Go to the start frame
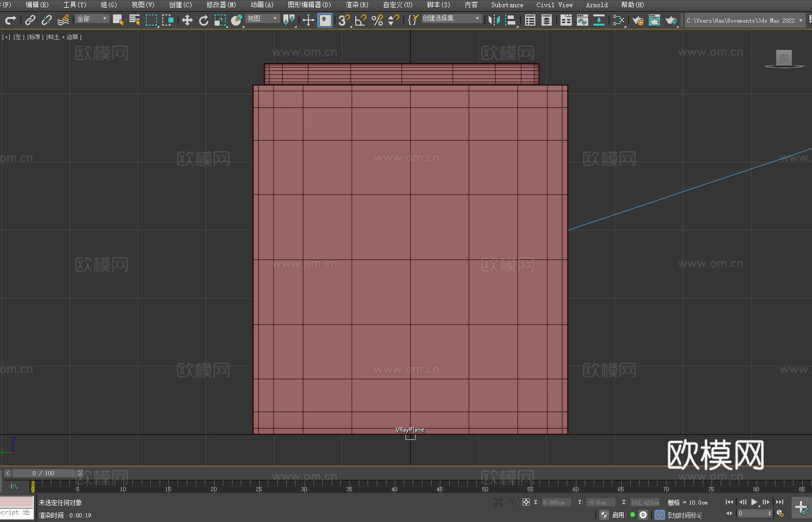The height and width of the screenshot is (522, 812). click(x=729, y=502)
